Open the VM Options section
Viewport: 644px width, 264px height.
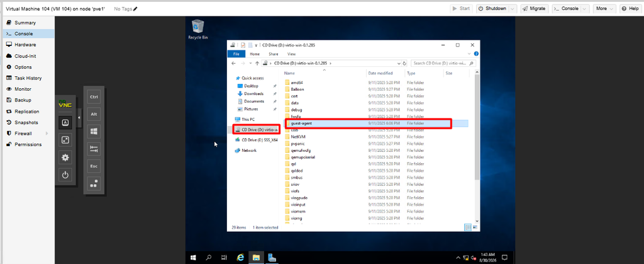23,67
